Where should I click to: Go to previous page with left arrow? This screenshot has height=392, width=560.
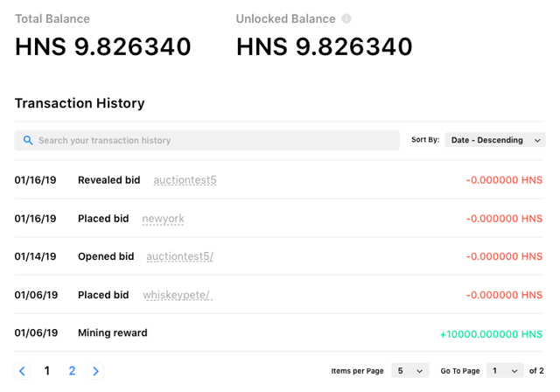coord(22,371)
